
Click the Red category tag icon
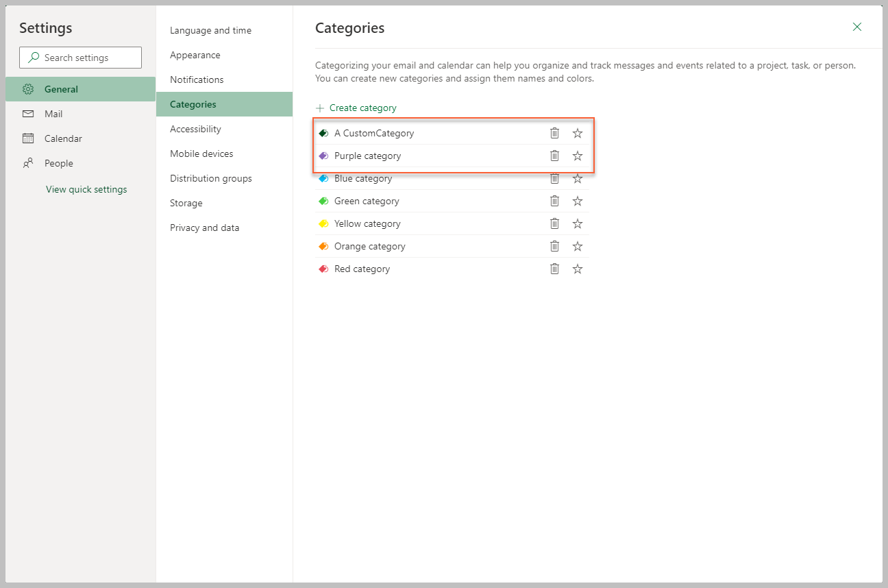pyautogui.click(x=323, y=268)
